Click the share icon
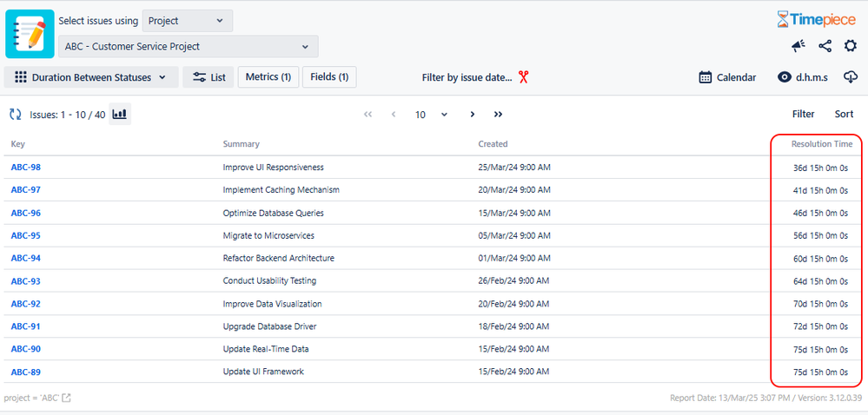Viewport: 868px width, 415px height. pos(825,47)
